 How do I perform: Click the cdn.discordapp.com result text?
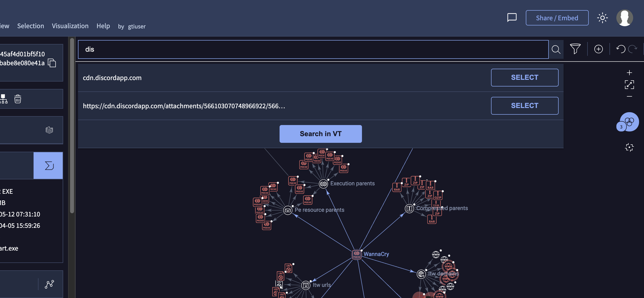point(112,78)
